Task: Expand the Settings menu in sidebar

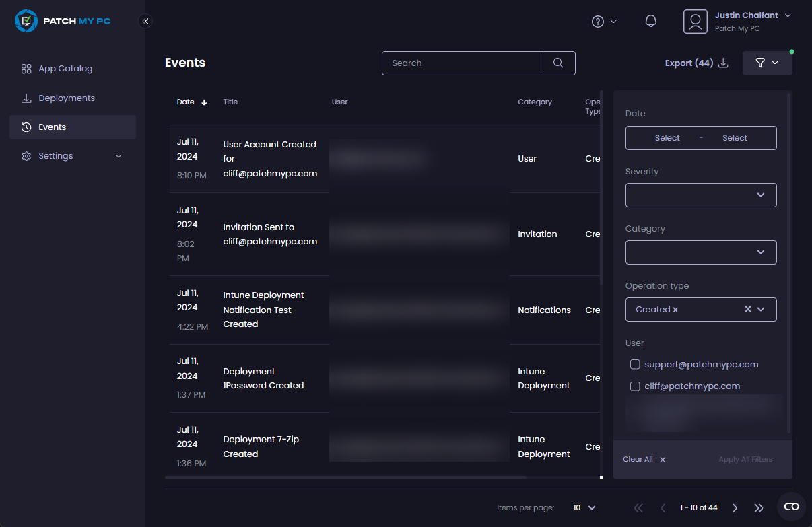Action: tap(119, 155)
